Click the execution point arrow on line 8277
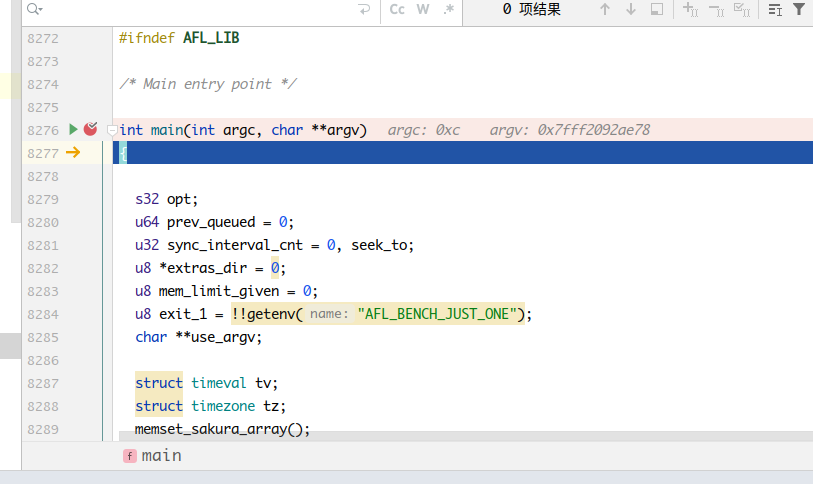The height and width of the screenshot is (484, 813). [x=73, y=153]
